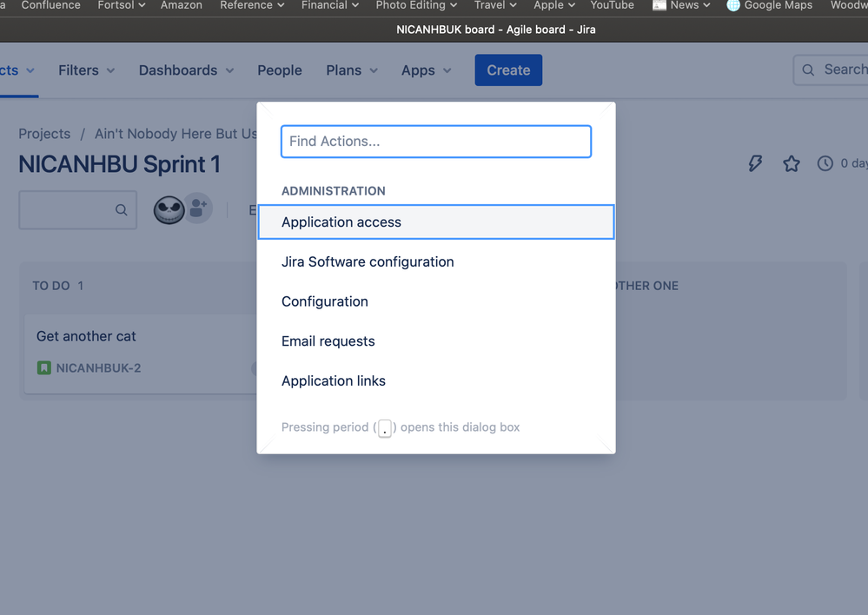This screenshot has width=868, height=615.
Task: Click the ADMINISTRATION section heading
Action: pos(334,191)
